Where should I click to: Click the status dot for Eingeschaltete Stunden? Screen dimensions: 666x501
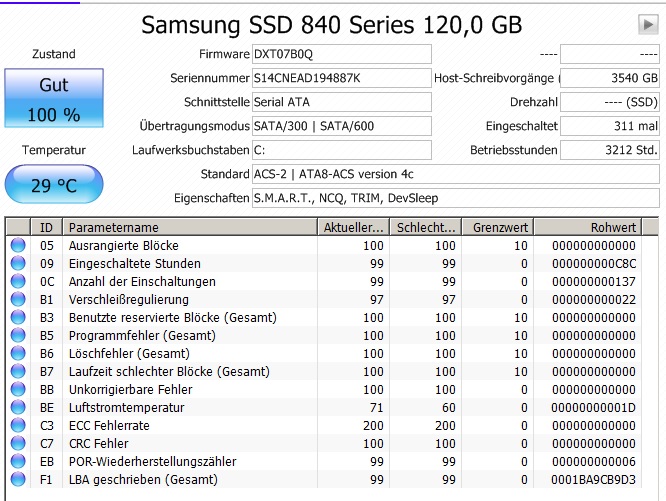click(18, 263)
